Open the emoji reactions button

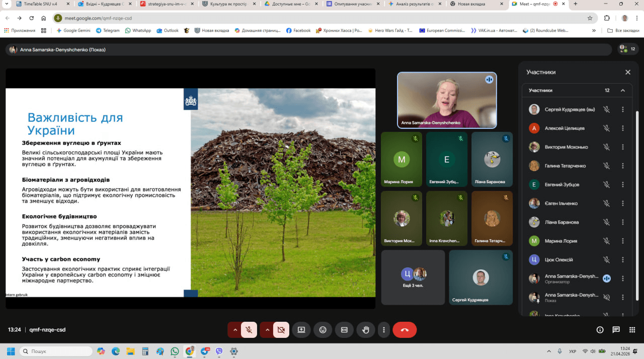tap(323, 330)
